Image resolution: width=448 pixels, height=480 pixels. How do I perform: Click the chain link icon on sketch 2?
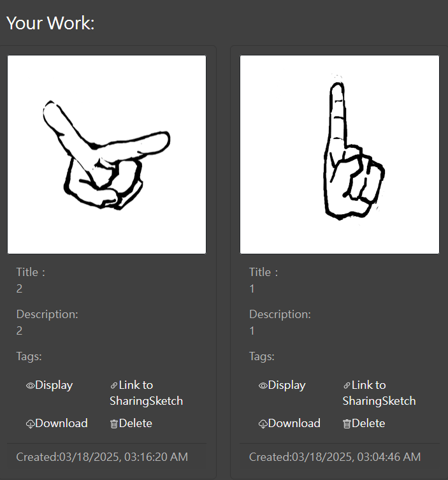(x=114, y=386)
